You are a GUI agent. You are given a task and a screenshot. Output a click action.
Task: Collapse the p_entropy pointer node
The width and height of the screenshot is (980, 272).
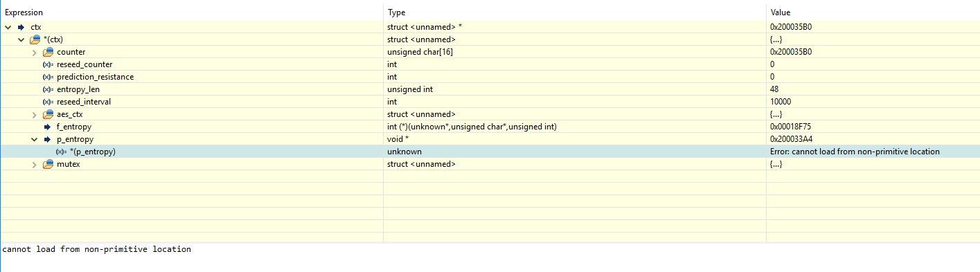35,139
